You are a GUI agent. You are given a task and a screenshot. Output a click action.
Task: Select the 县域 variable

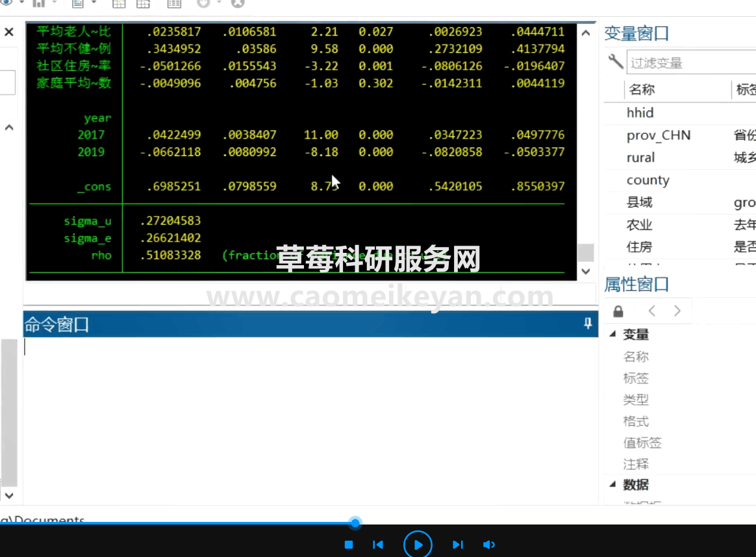[639, 202]
